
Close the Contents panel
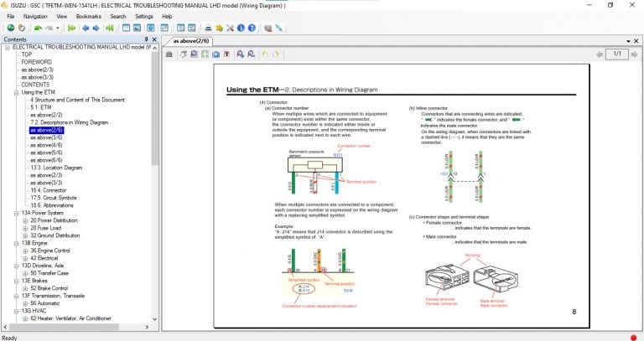[154, 39]
